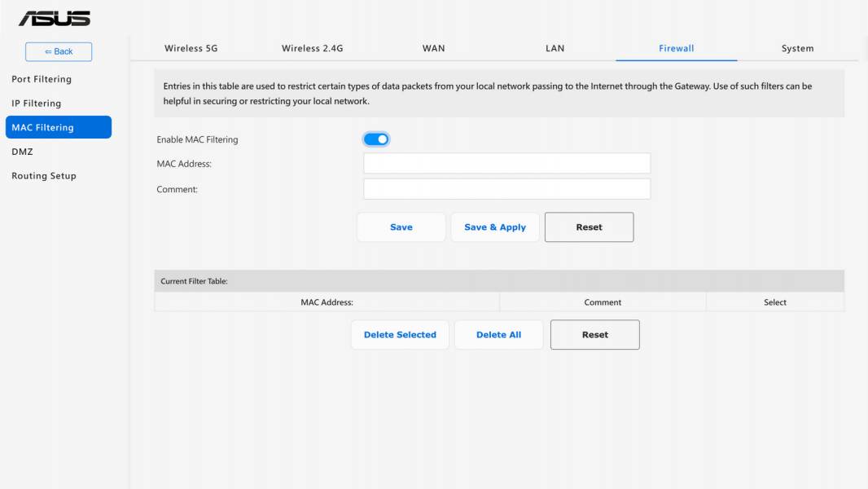Click the Save button
Viewport: 868px width, 489px height.
401,227
